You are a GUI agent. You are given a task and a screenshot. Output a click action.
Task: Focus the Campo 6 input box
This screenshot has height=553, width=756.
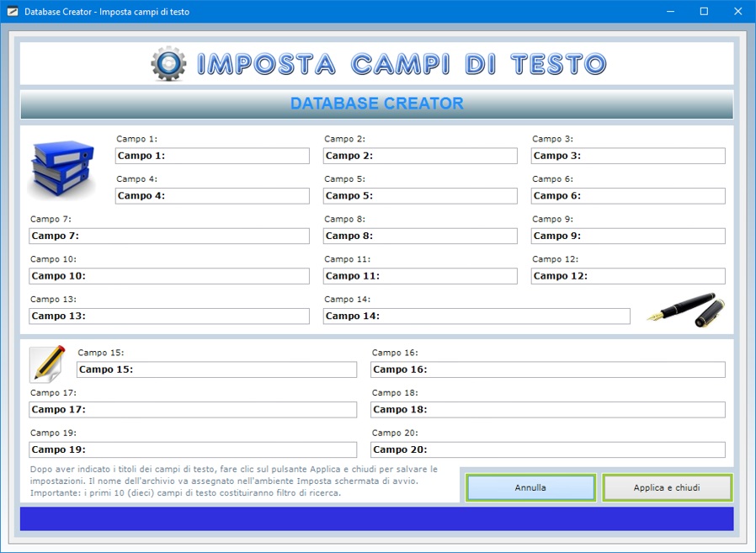click(x=628, y=196)
